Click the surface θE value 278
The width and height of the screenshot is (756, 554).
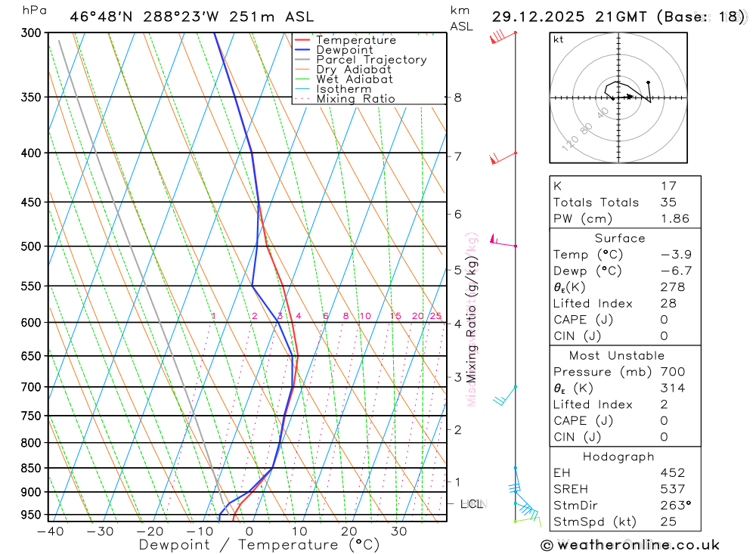[x=673, y=287]
